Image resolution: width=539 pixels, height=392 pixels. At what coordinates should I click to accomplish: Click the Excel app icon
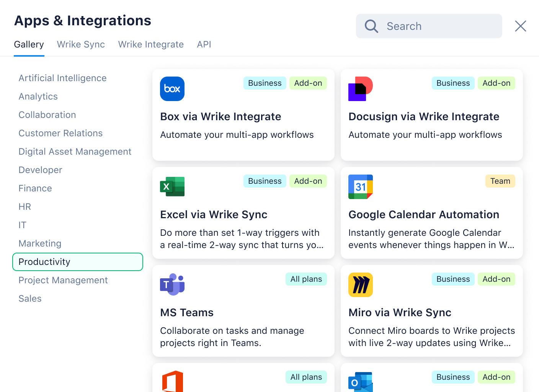(172, 187)
